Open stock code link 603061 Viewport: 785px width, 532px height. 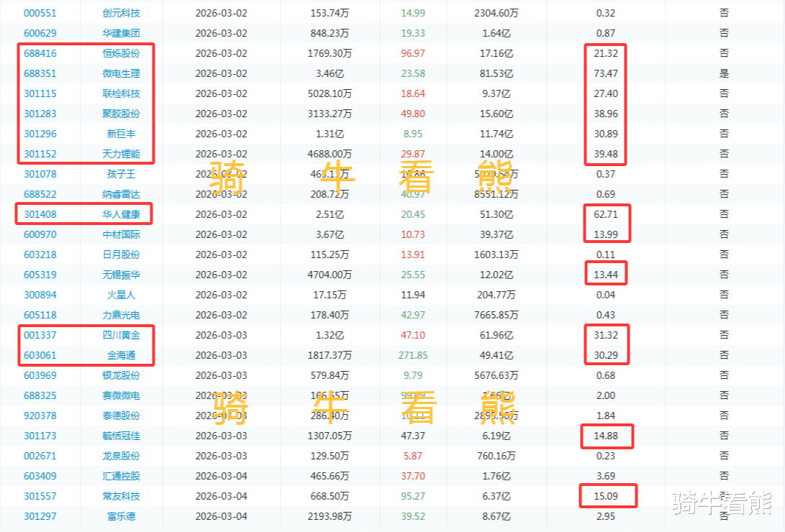[40, 355]
